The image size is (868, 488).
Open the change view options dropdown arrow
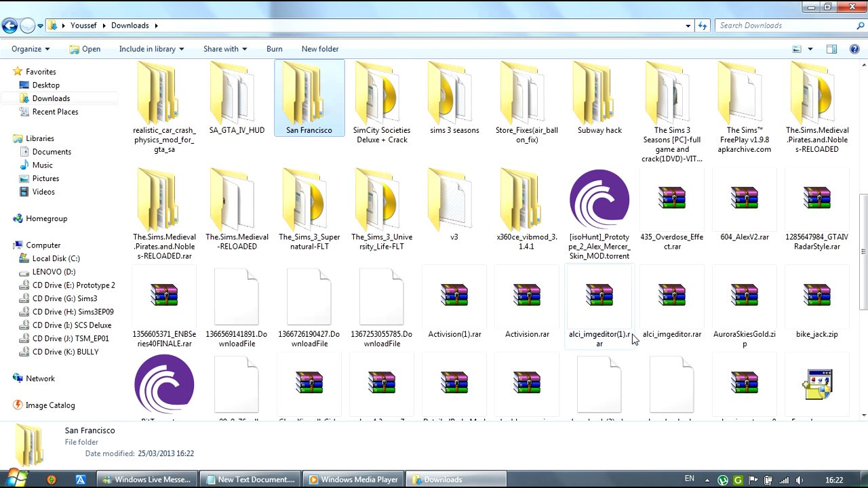click(x=810, y=49)
